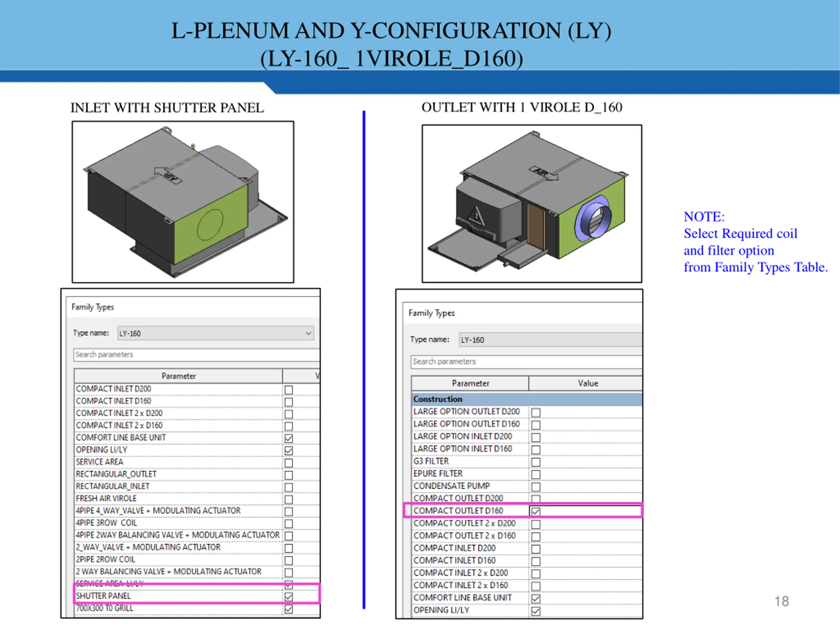Check the LARGE OPTION OUTLET D200 box
The height and width of the screenshot is (630, 840).
pyautogui.click(x=536, y=412)
